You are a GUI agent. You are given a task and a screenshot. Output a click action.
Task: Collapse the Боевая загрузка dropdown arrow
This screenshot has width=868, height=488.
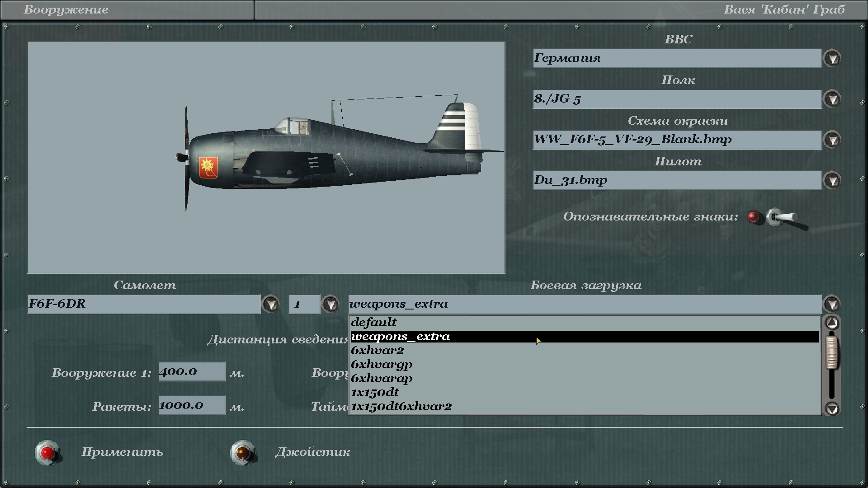coord(832,304)
